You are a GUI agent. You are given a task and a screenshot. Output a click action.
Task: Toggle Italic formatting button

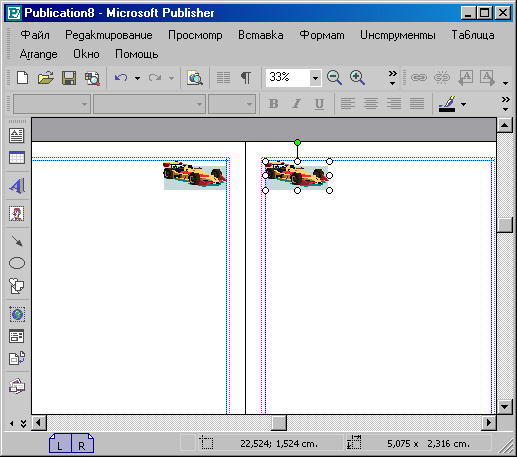296,104
